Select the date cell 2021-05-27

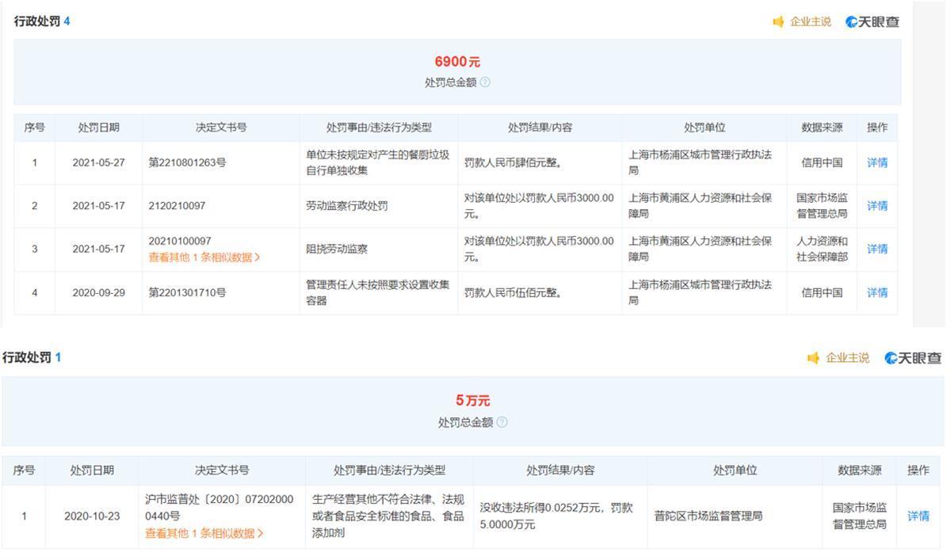[98, 162]
